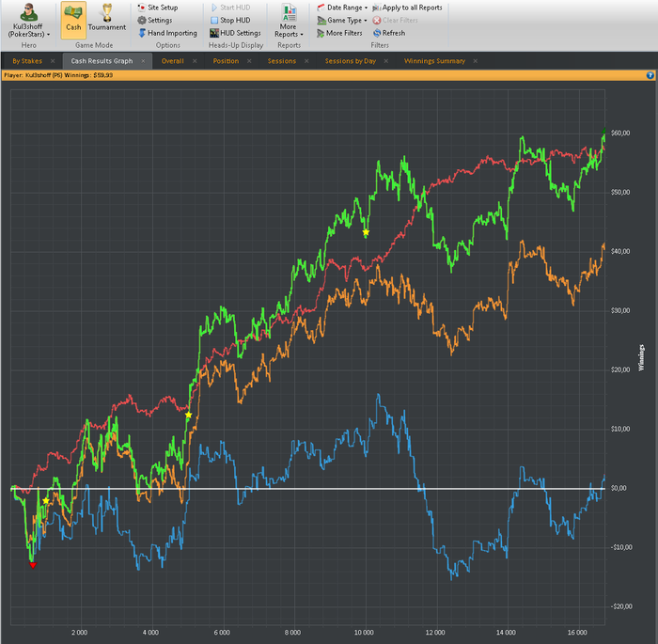Click the Winnings axis title
658x644 pixels.
click(641, 357)
